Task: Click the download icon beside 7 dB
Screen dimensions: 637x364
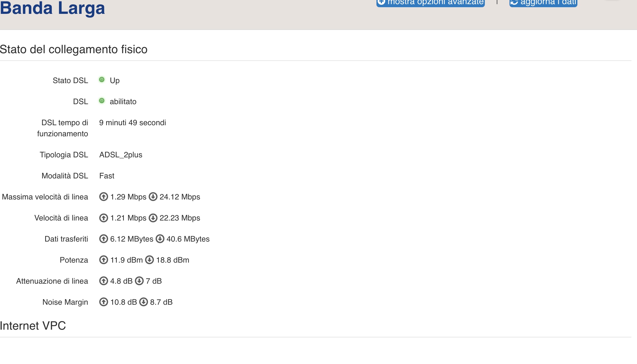Action: (x=139, y=281)
